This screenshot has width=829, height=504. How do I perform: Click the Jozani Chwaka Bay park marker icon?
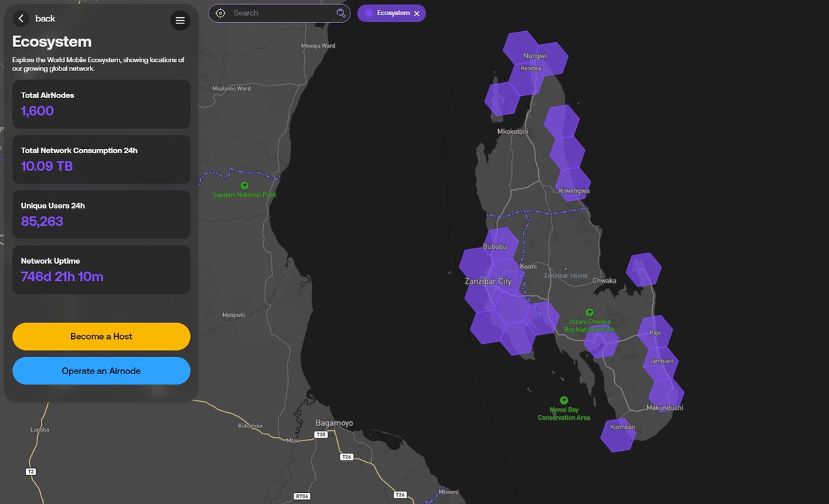(x=589, y=313)
